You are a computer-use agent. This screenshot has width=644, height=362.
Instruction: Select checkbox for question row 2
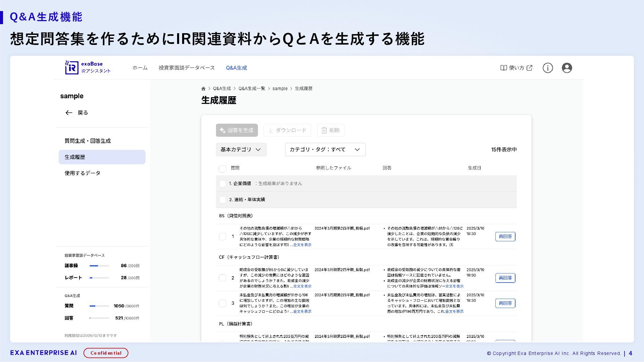[x=222, y=278]
